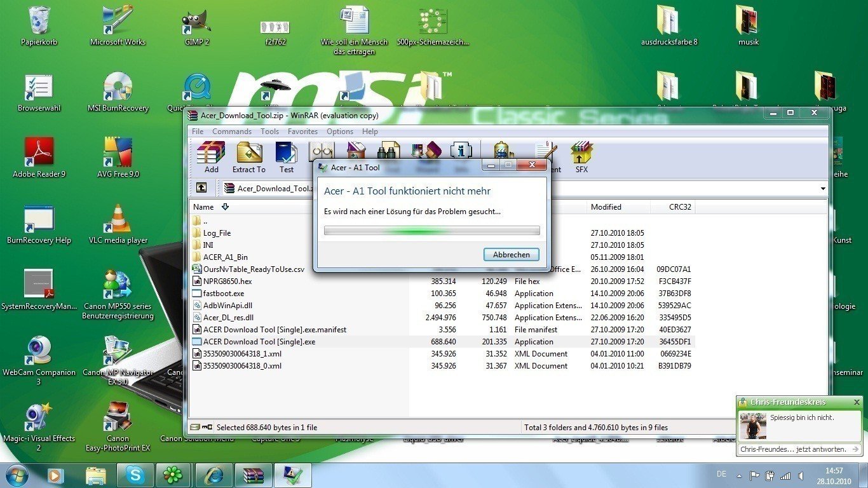
Task: Select the Browserwahl desktop icon
Action: [39, 92]
